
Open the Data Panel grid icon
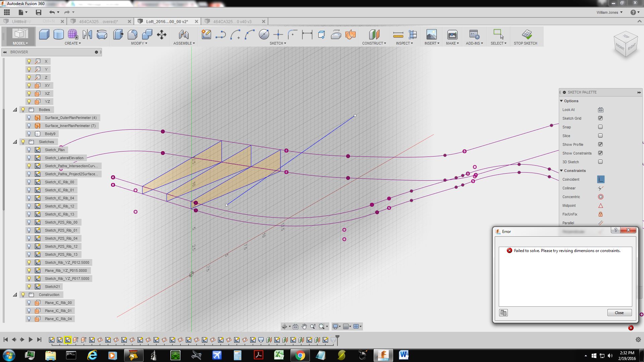pyautogui.click(x=7, y=12)
